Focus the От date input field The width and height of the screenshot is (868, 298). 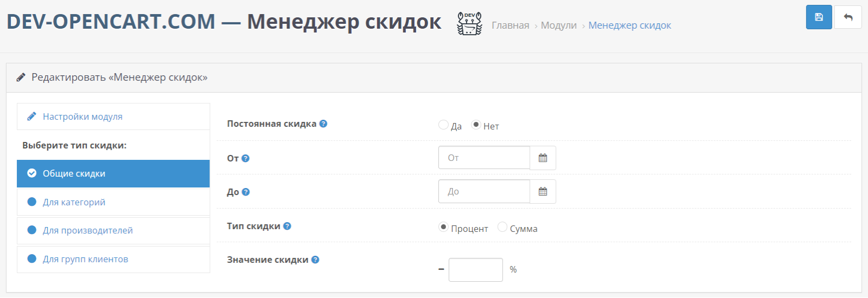484,158
